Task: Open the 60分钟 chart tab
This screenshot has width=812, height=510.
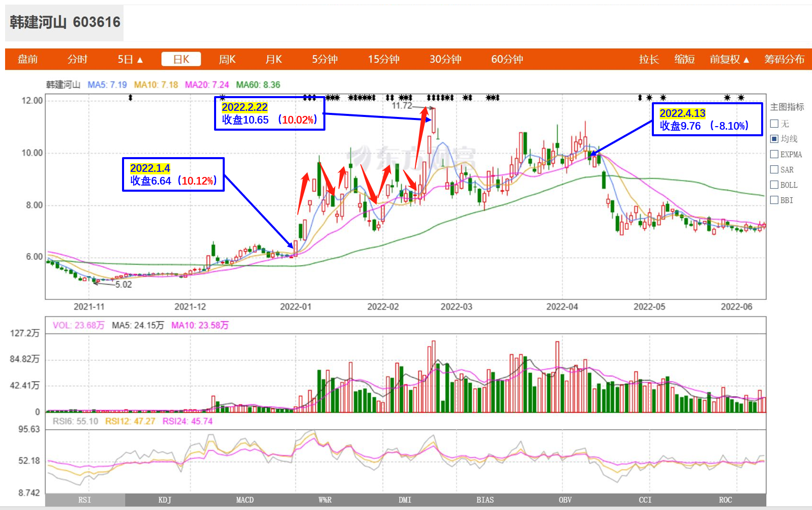Action: click(x=507, y=59)
